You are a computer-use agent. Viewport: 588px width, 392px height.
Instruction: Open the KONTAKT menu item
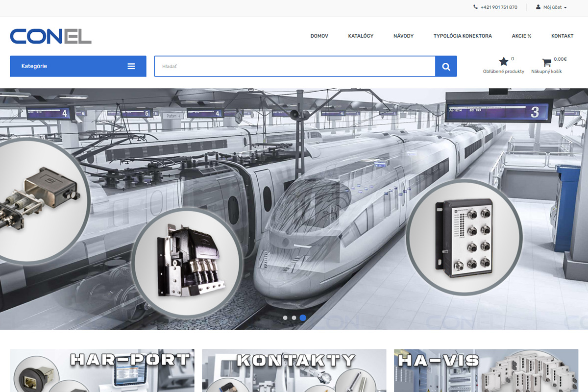tap(562, 36)
